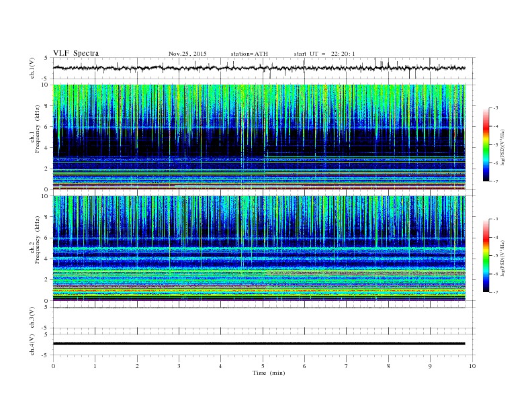Click the "-3" label on upper colorbar
532x411 pixels.
pos(496,108)
